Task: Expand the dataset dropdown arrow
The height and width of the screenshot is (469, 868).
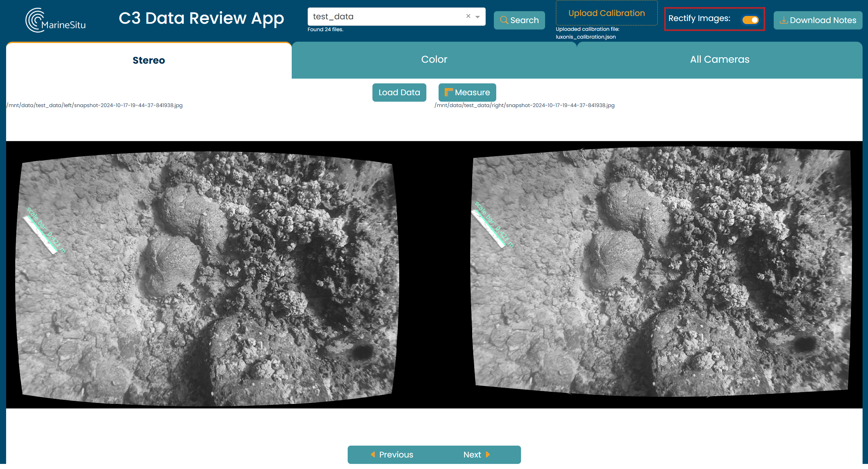Action: [x=478, y=17]
